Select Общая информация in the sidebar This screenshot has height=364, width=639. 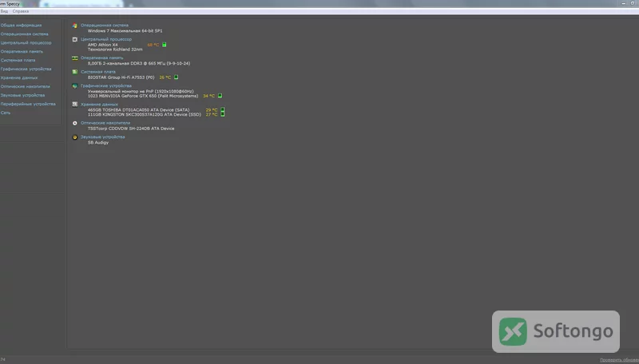click(21, 26)
